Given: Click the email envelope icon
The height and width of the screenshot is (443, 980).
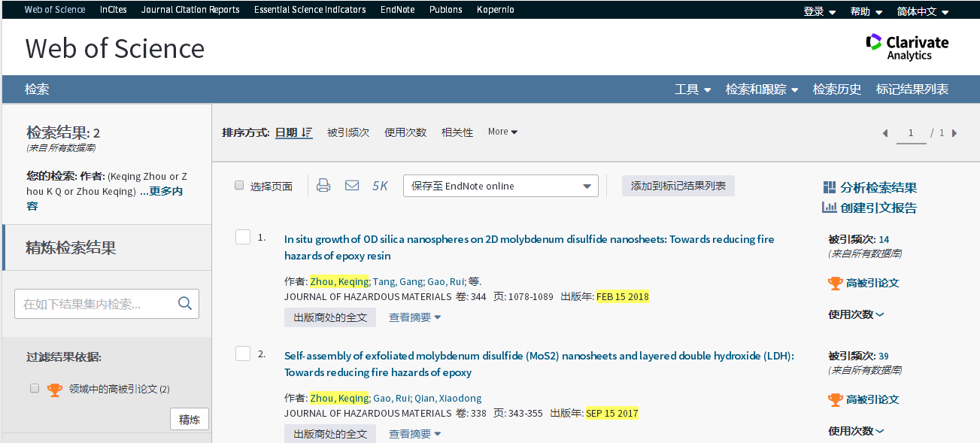Looking at the screenshot, I should point(351,186).
